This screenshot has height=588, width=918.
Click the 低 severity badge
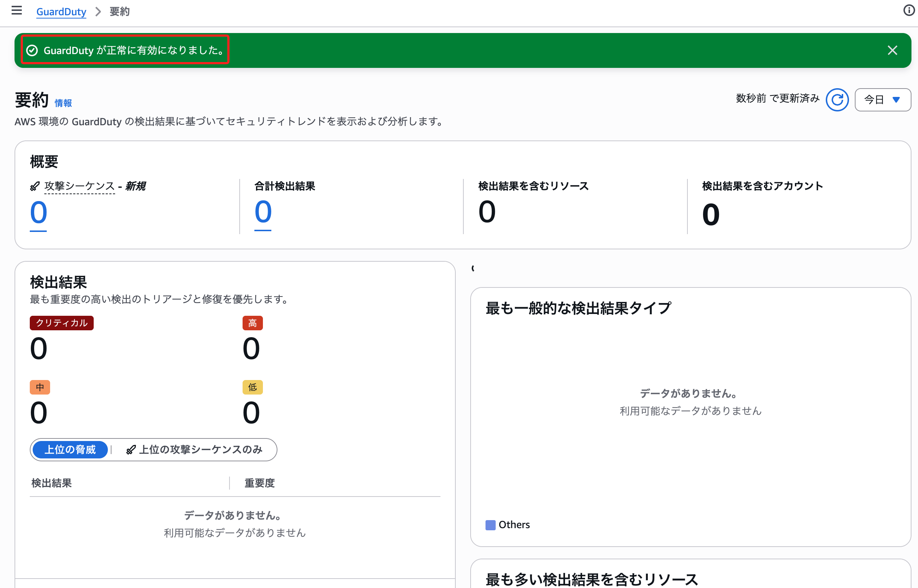(x=252, y=387)
